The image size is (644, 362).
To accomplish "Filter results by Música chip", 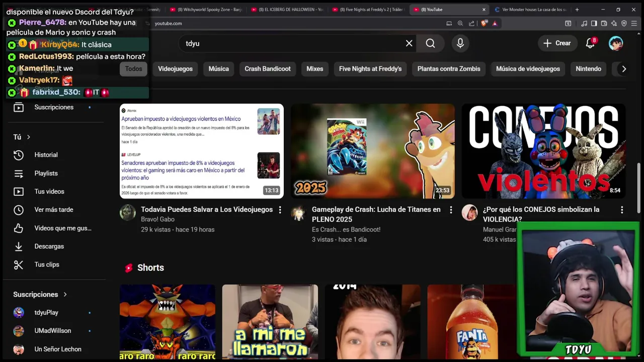I will tap(218, 69).
